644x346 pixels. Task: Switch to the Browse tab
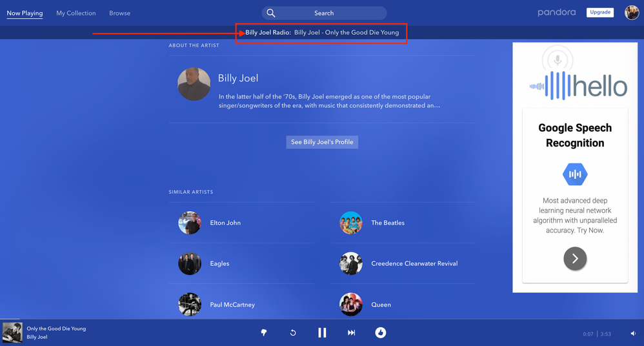(x=119, y=13)
